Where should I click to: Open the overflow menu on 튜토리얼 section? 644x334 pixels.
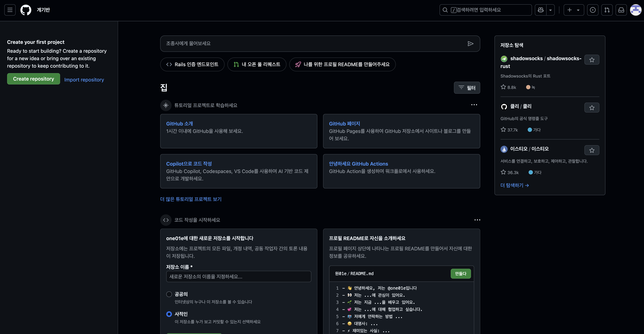pos(474,105)
